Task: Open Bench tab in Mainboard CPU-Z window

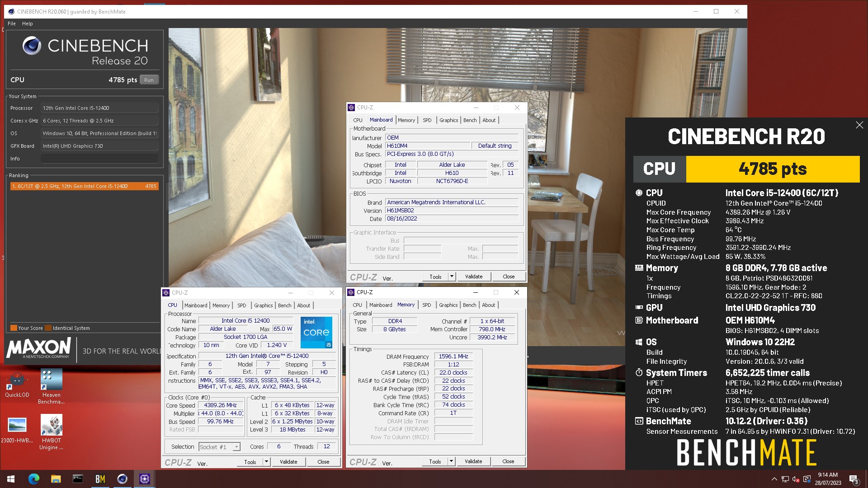Action: click(x=470, y=120)
